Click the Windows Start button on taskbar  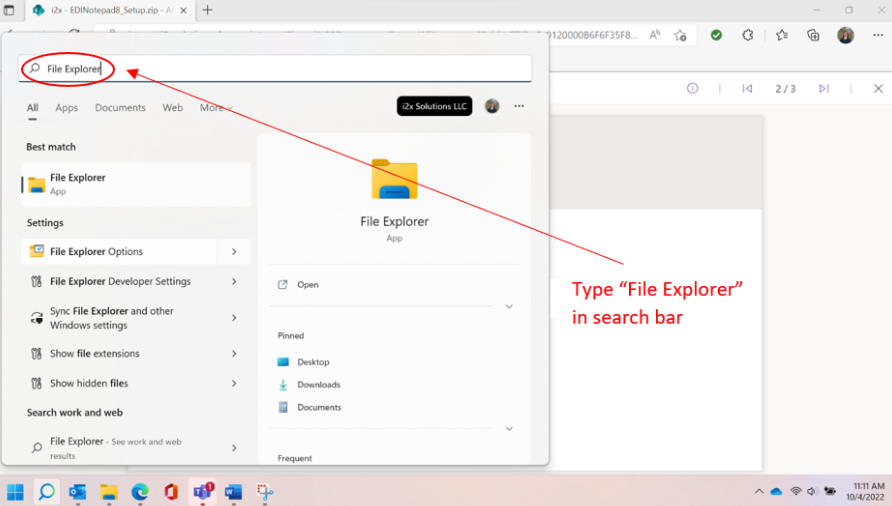pos(15,491)
